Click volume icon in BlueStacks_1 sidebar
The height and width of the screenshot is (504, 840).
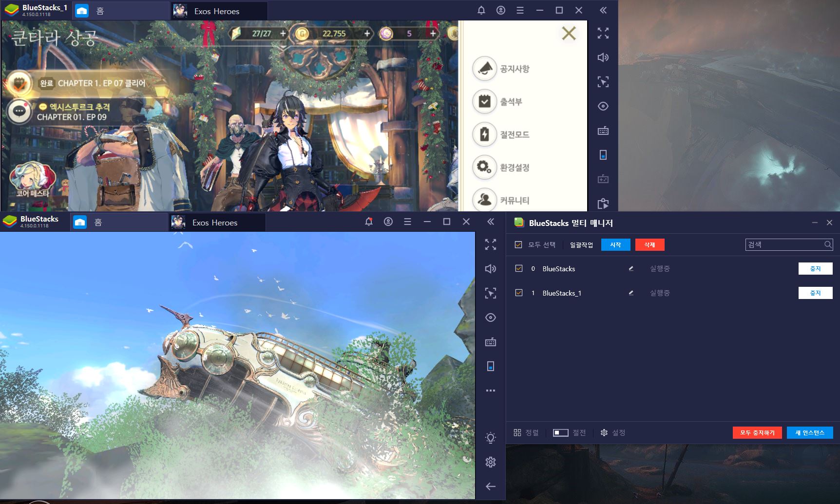click(603, 57)
